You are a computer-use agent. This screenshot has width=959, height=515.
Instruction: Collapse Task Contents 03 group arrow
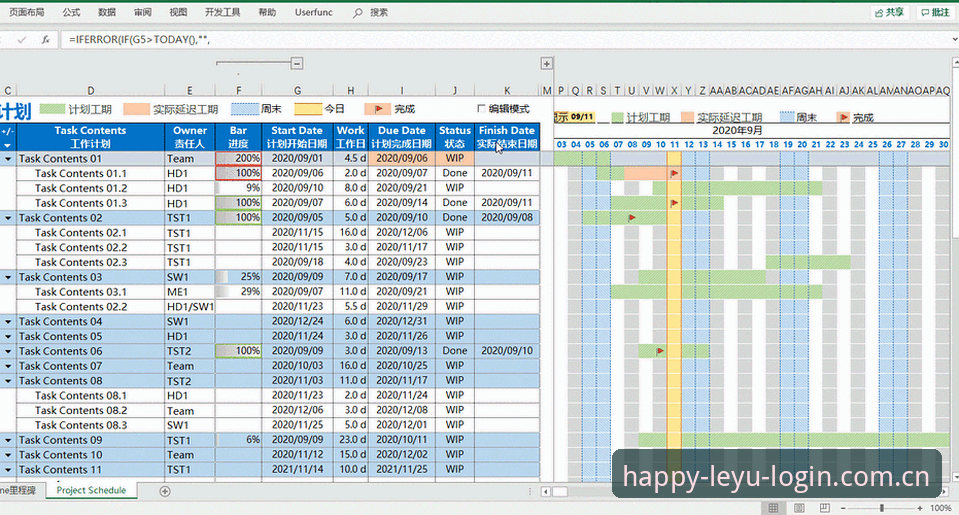pyautogui.click(x=8, y=277)
